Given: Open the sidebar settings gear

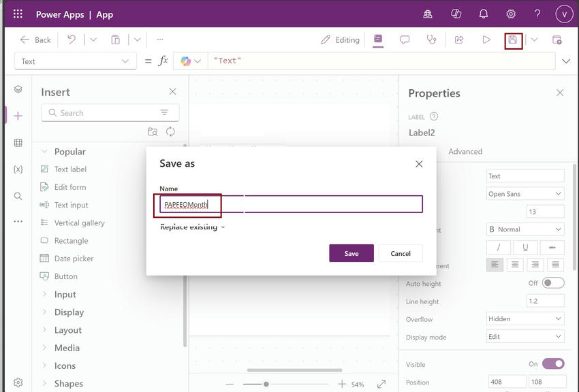Looking at the screenshot, I should [x=18, y=382].
